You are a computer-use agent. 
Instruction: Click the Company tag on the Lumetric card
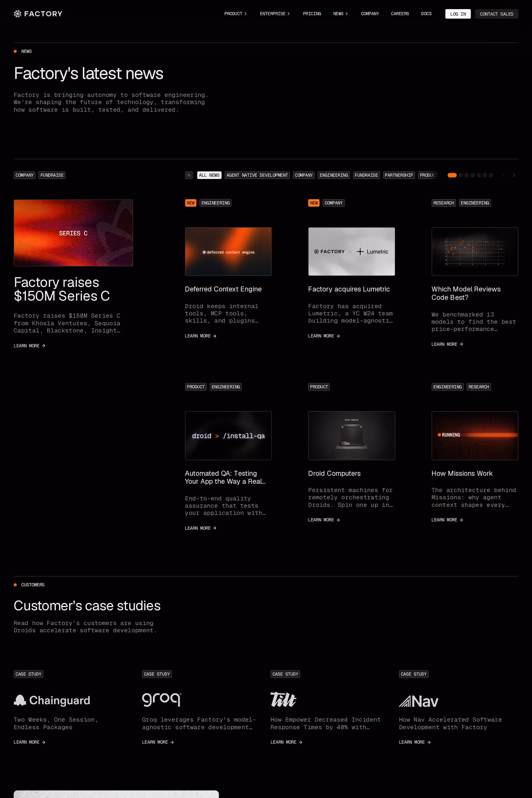click(x=334, y=203)
